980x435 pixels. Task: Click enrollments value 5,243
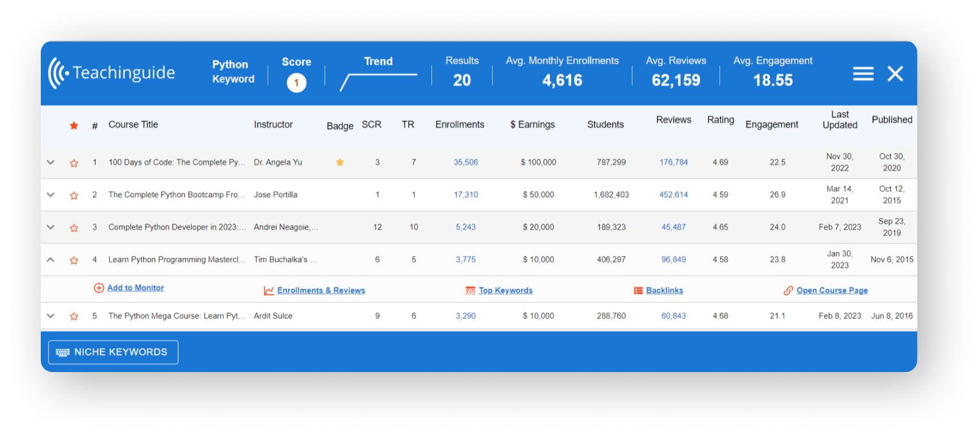(466, 227)
